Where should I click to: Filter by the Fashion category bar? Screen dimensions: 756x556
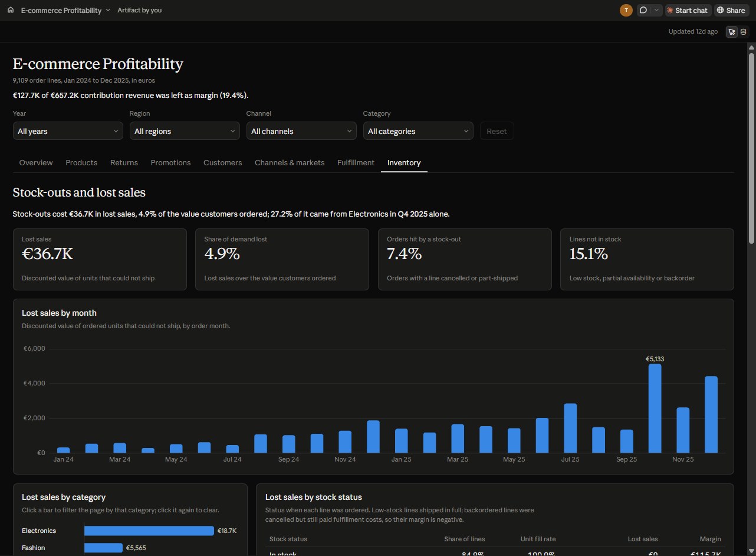[103, 548]
